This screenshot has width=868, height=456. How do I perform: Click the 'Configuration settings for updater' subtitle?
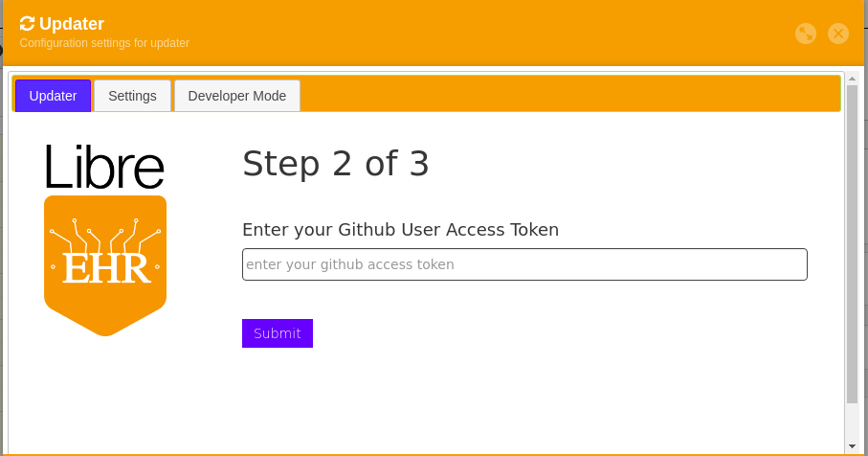104,43
